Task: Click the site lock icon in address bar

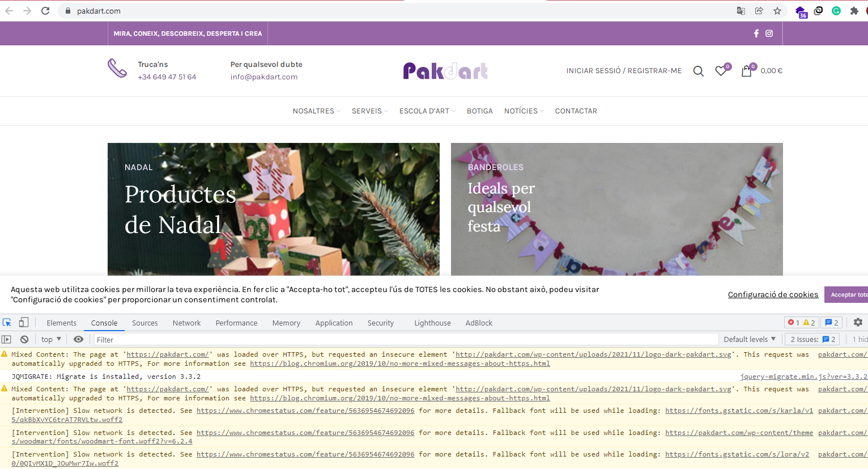Action: [68, 11]
